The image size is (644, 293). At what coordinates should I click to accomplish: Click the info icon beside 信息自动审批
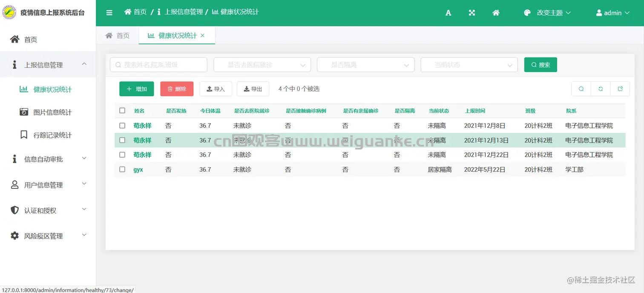tap(14, 159)
